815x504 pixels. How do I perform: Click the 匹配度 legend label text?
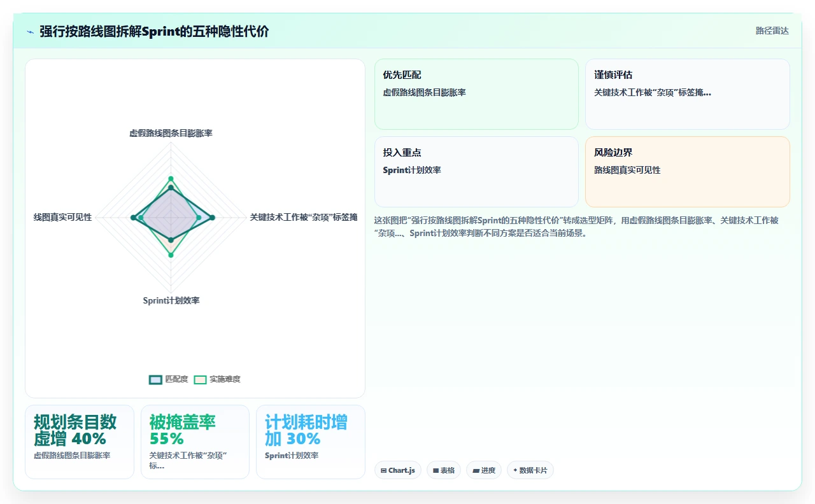click(176, 379)
